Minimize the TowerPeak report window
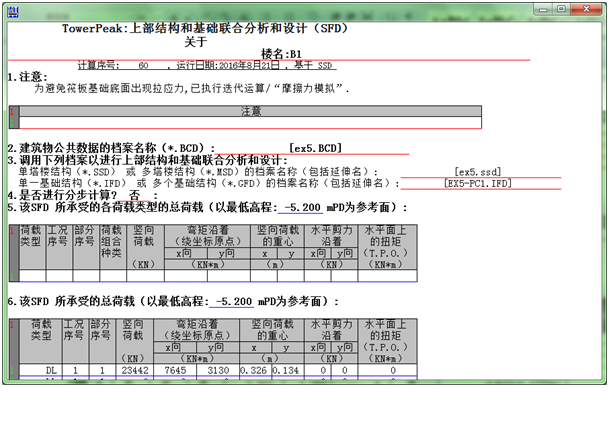Image resolution: width=609 pixels, height=441 pixels. [x=543, y=9]
